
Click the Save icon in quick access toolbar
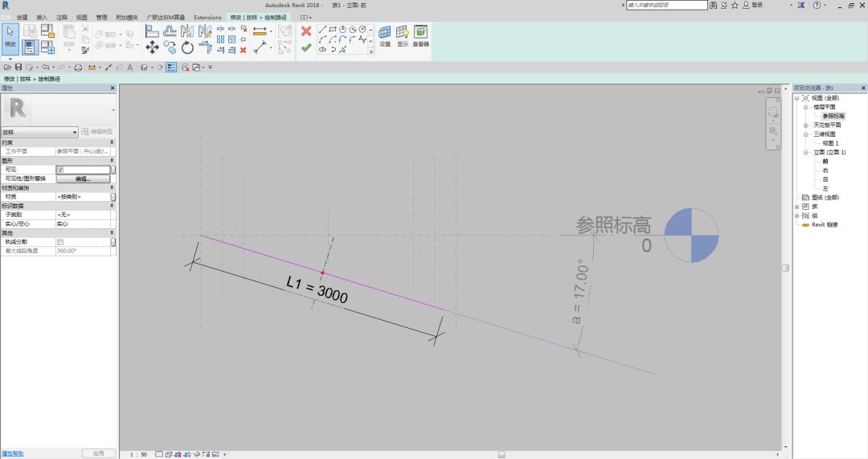click(18, 67)
